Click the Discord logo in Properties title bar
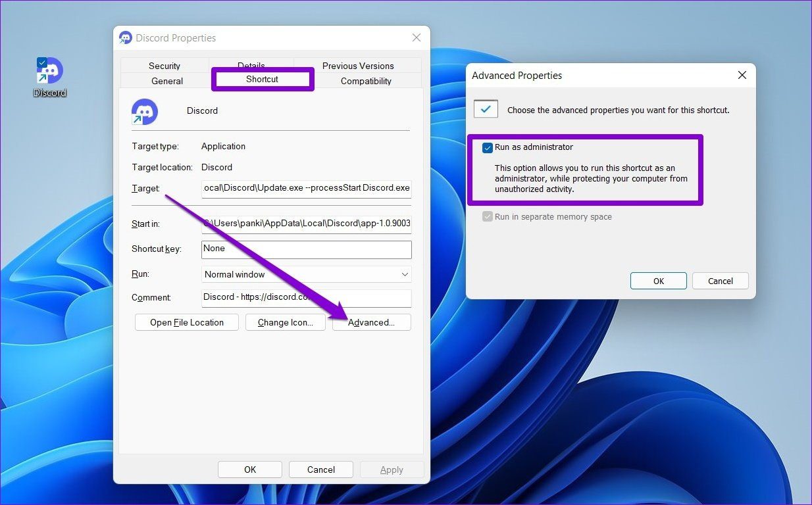The width and height of the screenshot is (812, 505). (x=126, y=38)
